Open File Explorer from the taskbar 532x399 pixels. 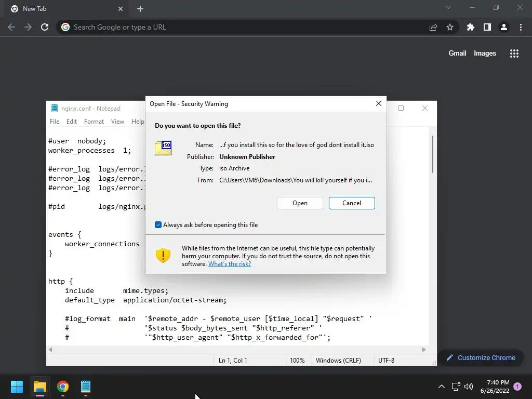click(39, 387)
